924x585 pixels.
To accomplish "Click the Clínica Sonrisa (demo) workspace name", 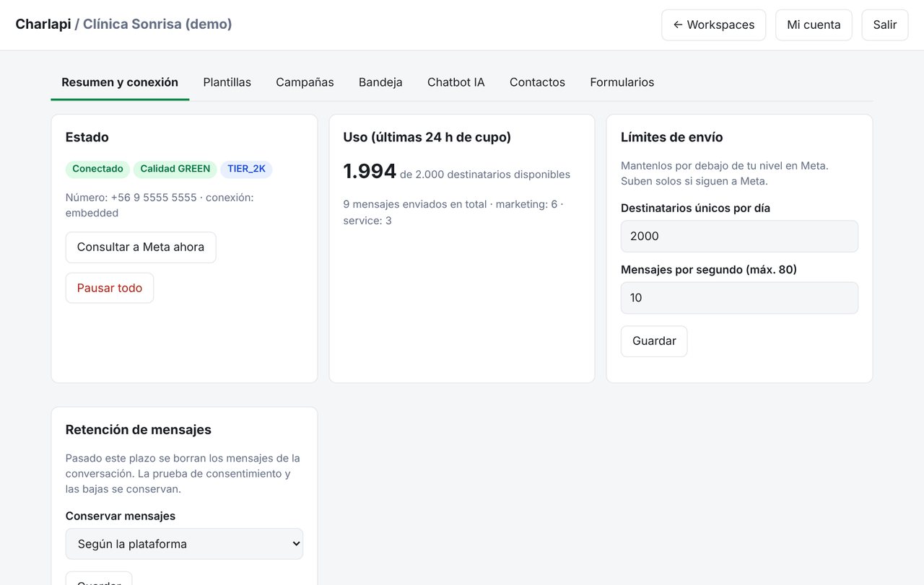I will coord(157,24).
